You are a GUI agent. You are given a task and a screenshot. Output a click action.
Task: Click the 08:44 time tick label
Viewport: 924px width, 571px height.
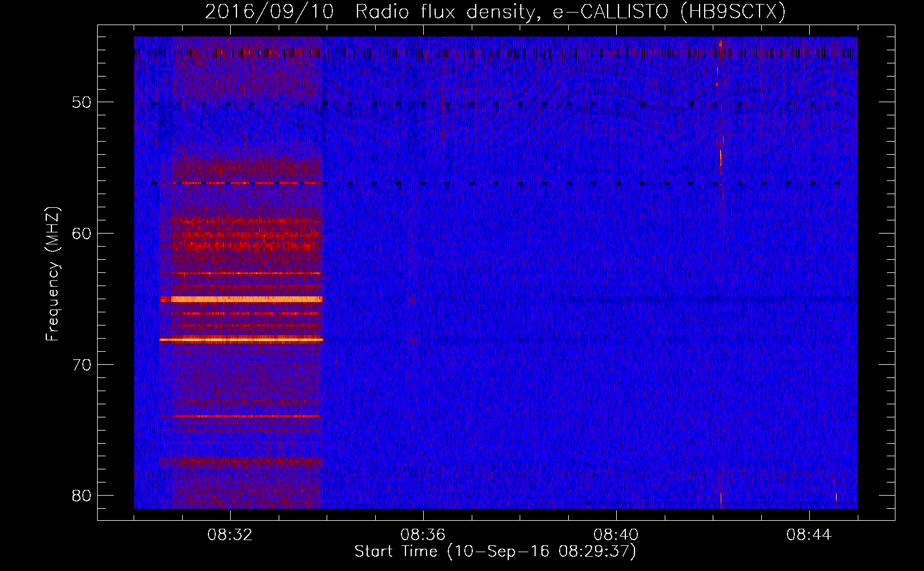(x=809, y=535)
